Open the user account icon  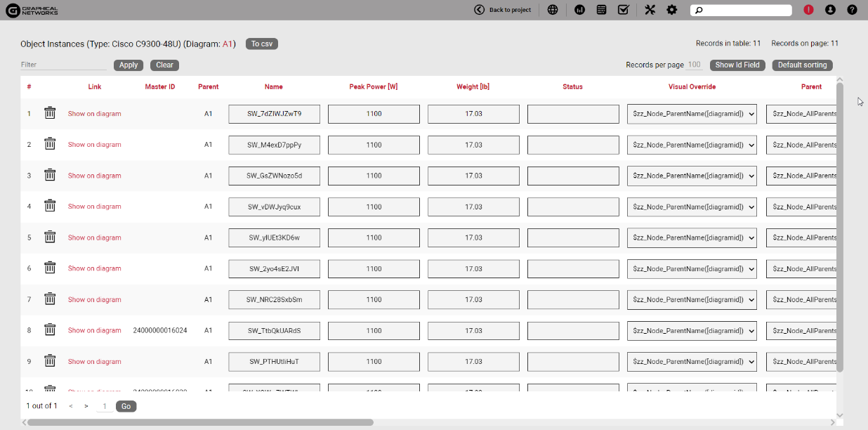830,10
